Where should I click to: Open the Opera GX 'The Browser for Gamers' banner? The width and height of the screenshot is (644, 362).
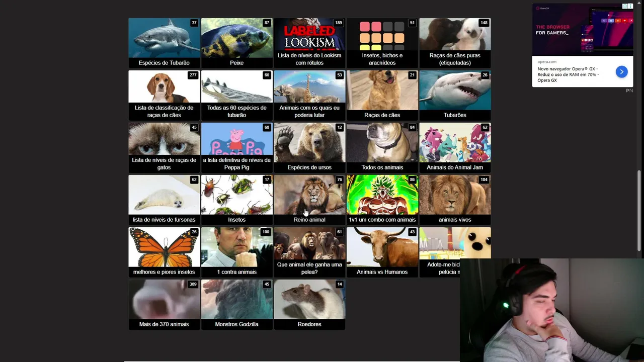pyautogui.click(x=583, y=30)
